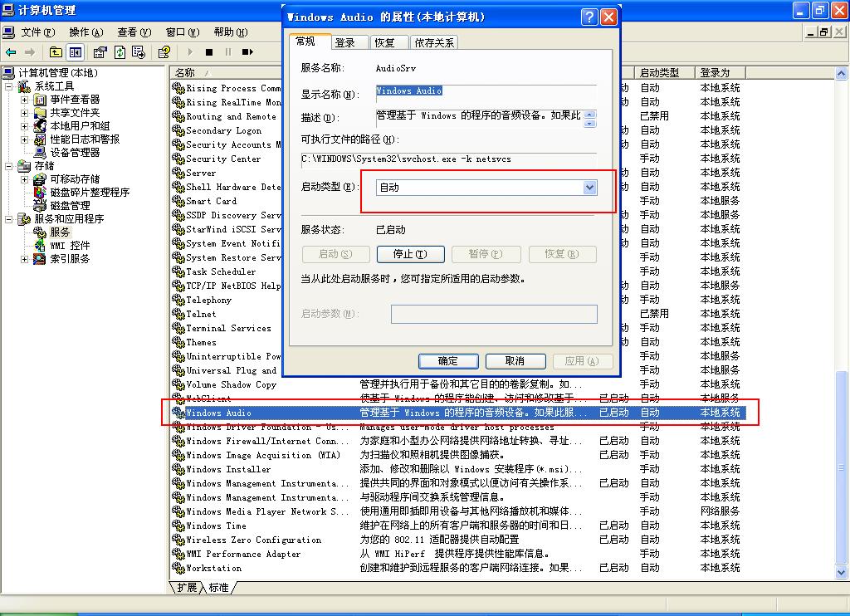Viewport: 850px width, 616px height.
Task: Select the Windows Time service row
Action: coord(459,526)
